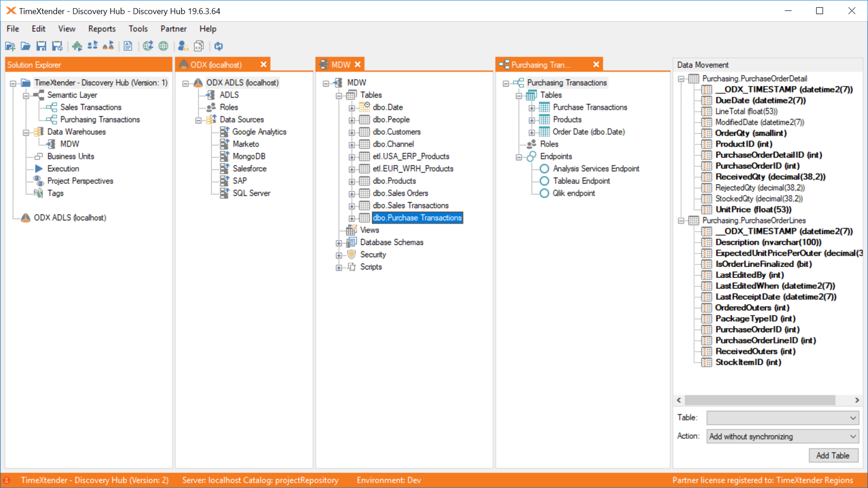
Task: Click the Data Movement horizontal scrollbar
Action: [x=760, y=400]
